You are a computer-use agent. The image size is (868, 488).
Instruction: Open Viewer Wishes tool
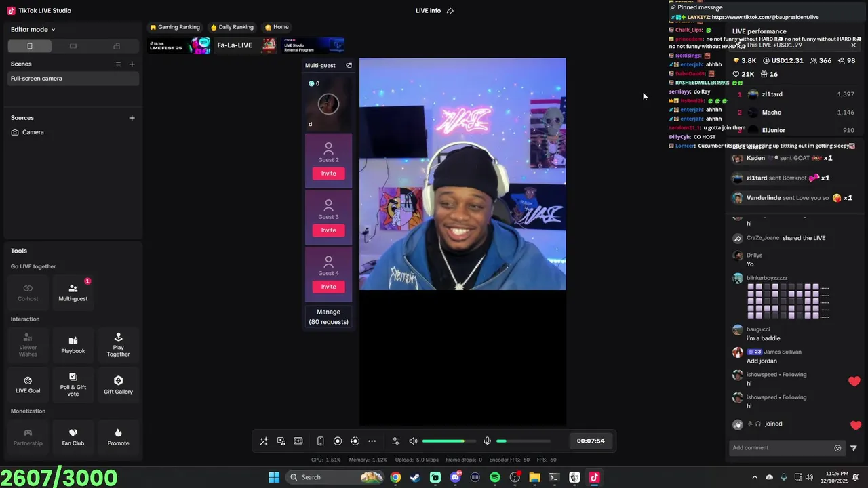tap(28, 344)
